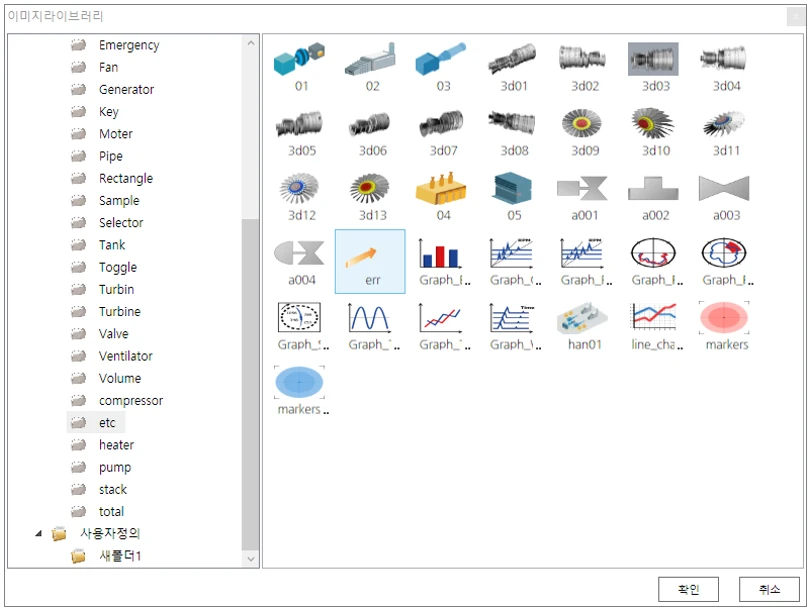Select the err arrow image
The image size is (812, 611).
pyautogui.click(x=370, y=261)
